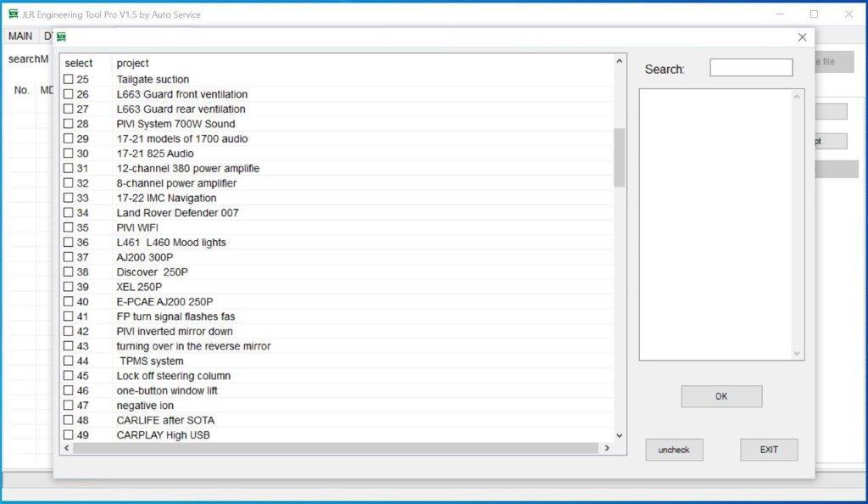Close the project selection dialog
The image size is (868, 504).
pos(802,37)
